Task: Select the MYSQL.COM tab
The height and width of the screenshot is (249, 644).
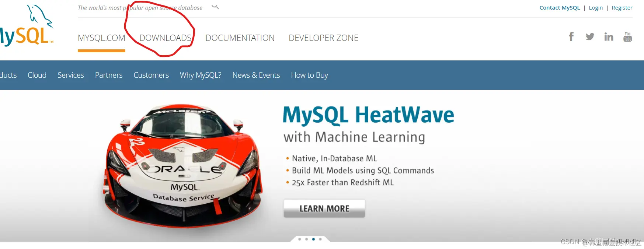Action: point(101,38)
